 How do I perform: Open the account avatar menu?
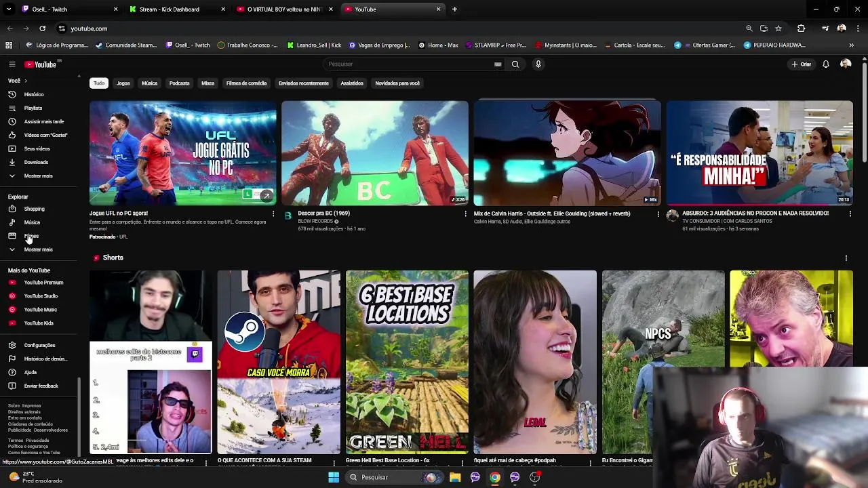(x=846, y=64)
